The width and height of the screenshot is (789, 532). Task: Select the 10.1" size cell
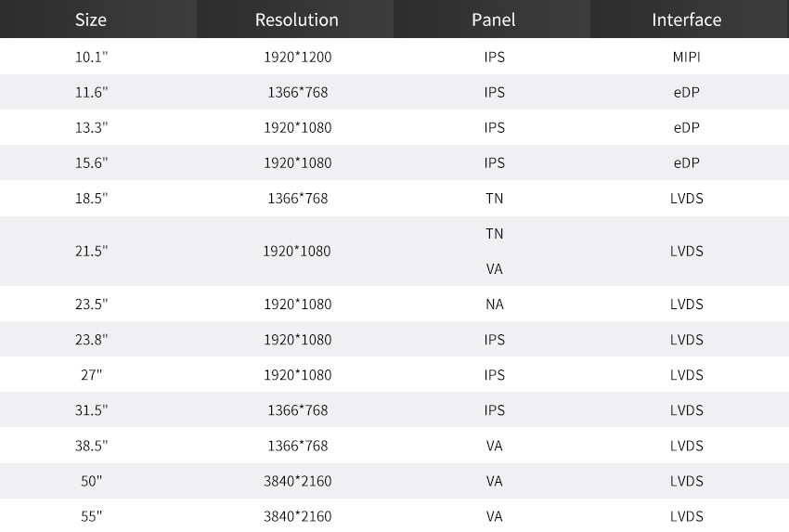[92, 58]
